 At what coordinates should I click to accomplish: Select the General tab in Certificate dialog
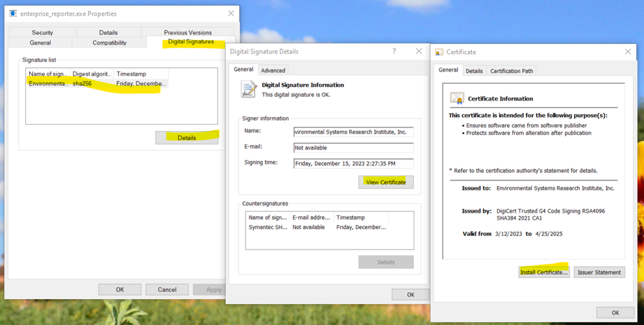coord(448,70)
